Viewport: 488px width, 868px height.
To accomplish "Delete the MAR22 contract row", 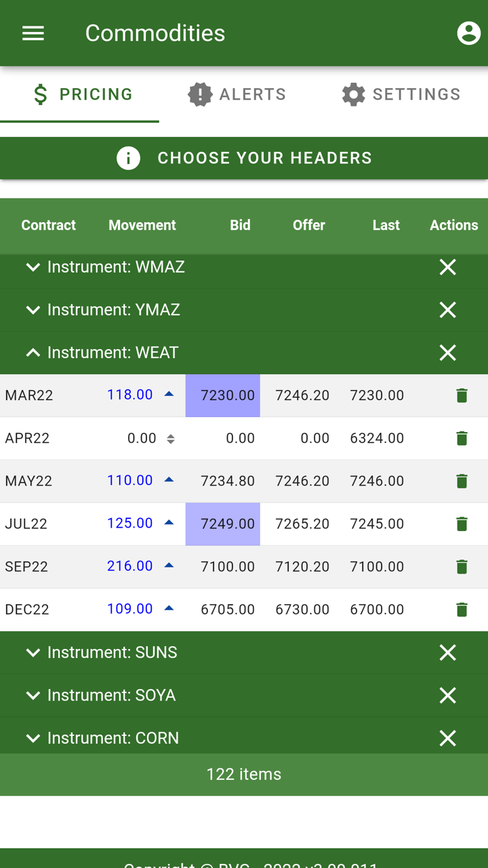I will coord(462,395).
